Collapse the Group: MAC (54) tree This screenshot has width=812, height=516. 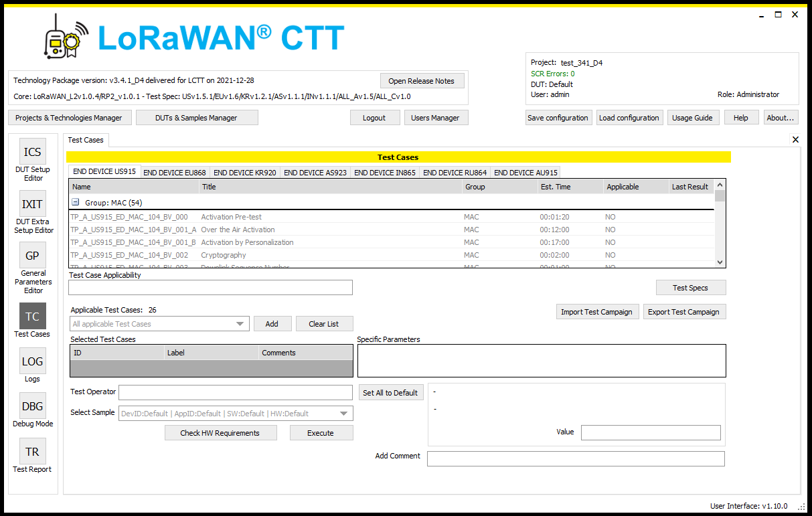(x=76, y=202)
